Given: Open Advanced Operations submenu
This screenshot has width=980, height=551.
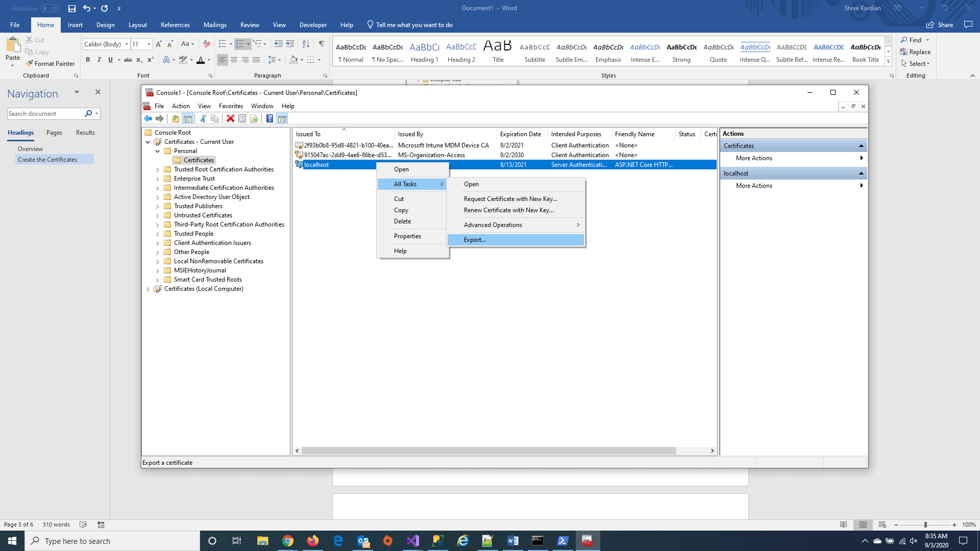Looking at the screenshot, I should click(516, 225).
